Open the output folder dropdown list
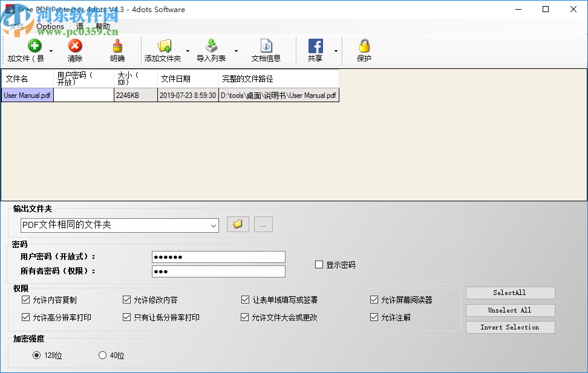Screen dimensions: 588x373 pyautogui.click(x=215, y=225)
